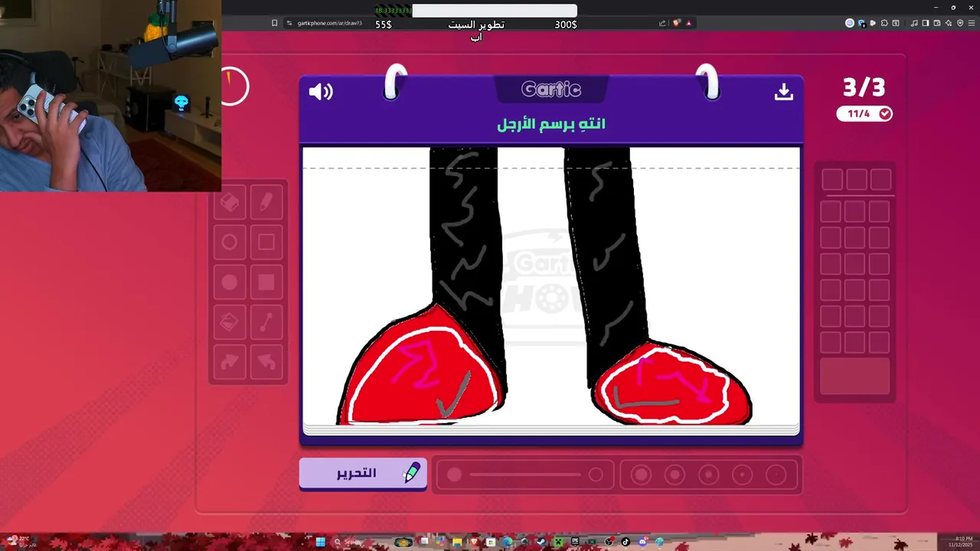Click the 11/4 ready checkmark badge
980x551 pixels.
(x=864, y=113)
